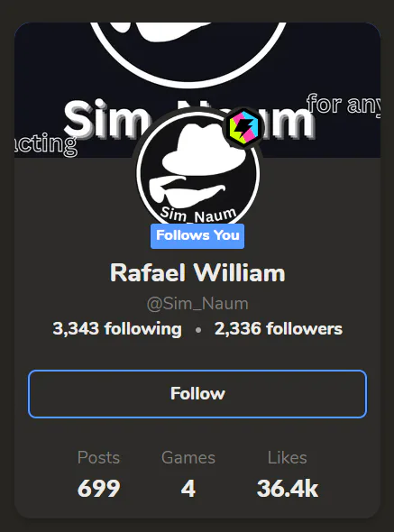This screenshot has height=532, width=394.
Task: Click the large circular logo in the banner
Action: pos(188,51)
